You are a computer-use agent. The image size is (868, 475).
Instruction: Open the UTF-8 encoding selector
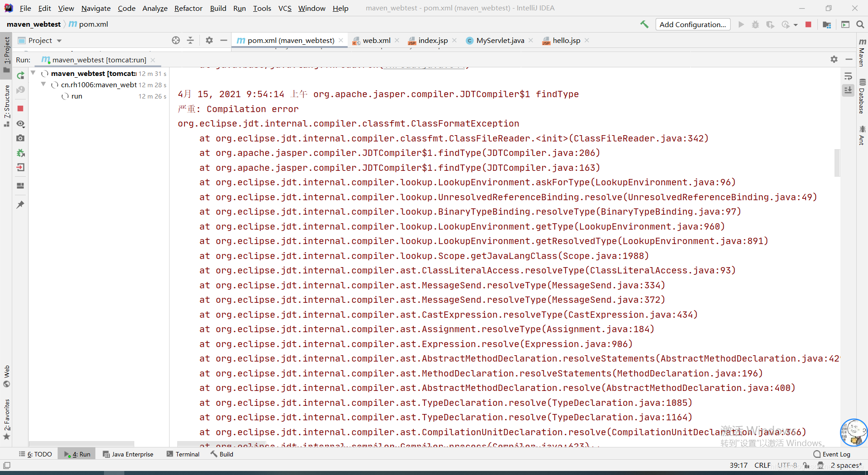click(x=788, y=465)
